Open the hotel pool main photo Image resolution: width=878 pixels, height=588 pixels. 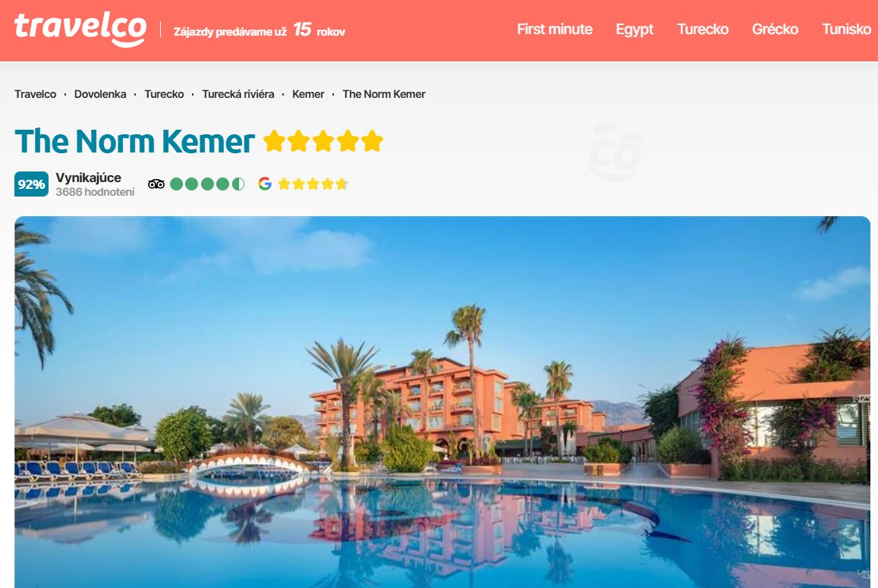pyautogui.click(x=442, y=402)
